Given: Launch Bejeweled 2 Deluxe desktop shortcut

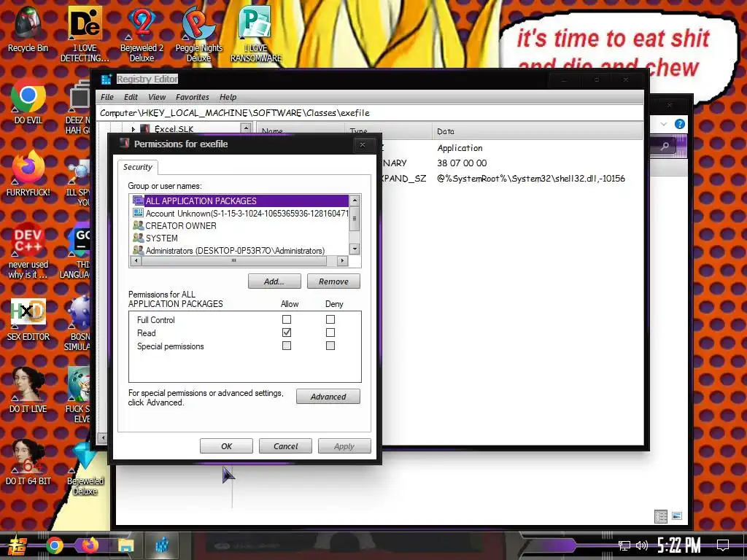Looking at the screenshot, I should (x=142, y=34).
